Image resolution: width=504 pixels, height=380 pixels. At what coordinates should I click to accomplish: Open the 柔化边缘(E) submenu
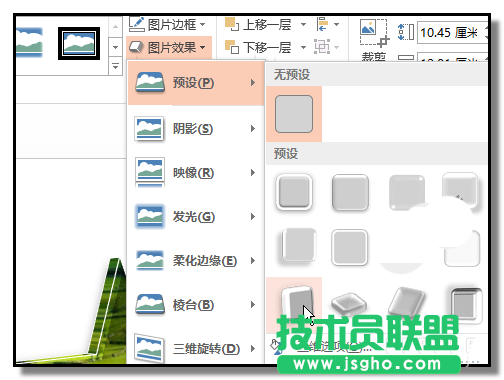[196, 261]
